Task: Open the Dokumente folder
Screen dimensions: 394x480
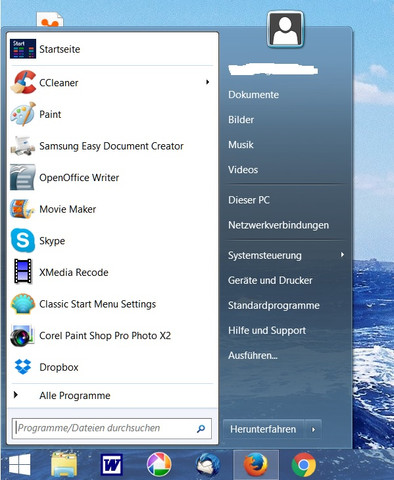Action: point(253,95)
